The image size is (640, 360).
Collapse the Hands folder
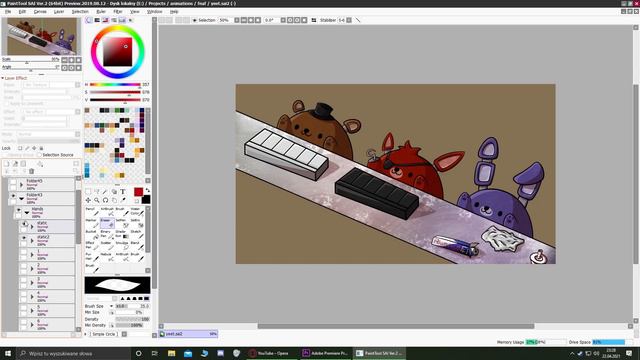(x=27, y=213)
